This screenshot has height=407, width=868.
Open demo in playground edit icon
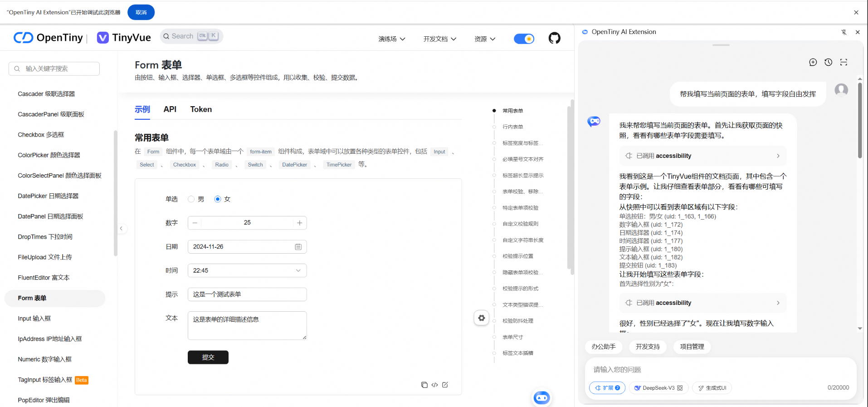[445, 385]
